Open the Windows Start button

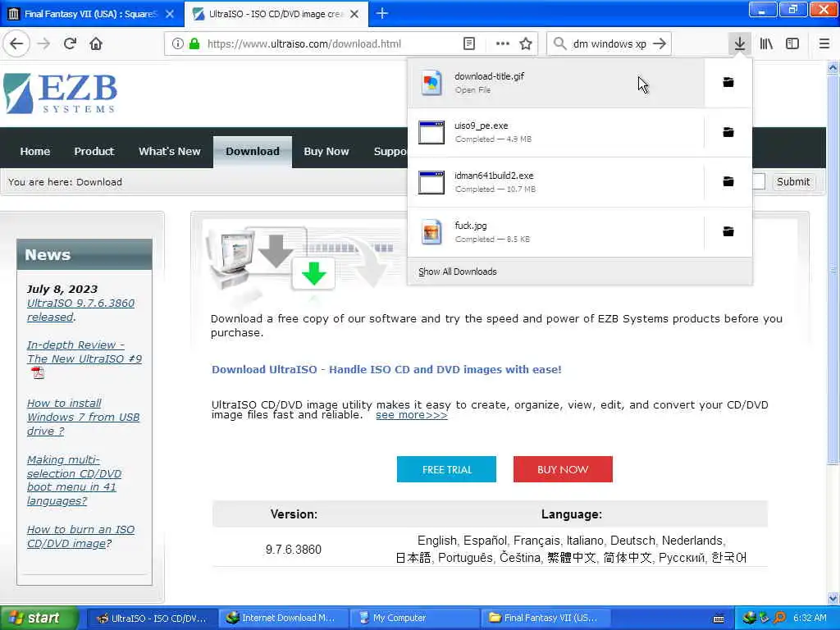tap(39, 618)
